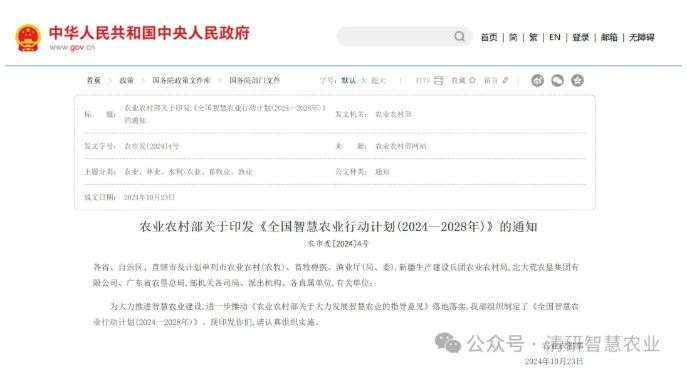Share the page to Weibo

tap(538, 81)
